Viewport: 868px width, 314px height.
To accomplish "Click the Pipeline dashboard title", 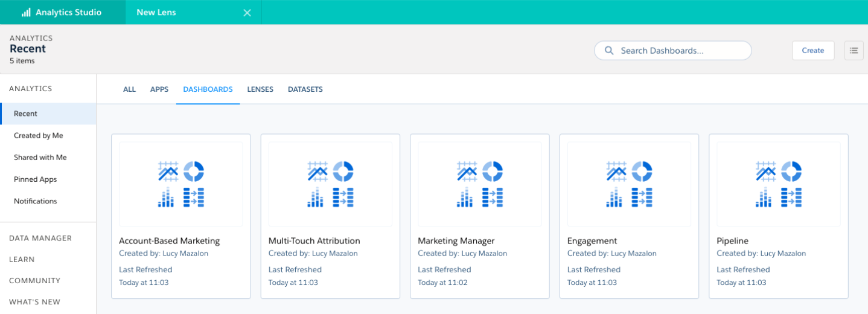I will pos(732,241).
